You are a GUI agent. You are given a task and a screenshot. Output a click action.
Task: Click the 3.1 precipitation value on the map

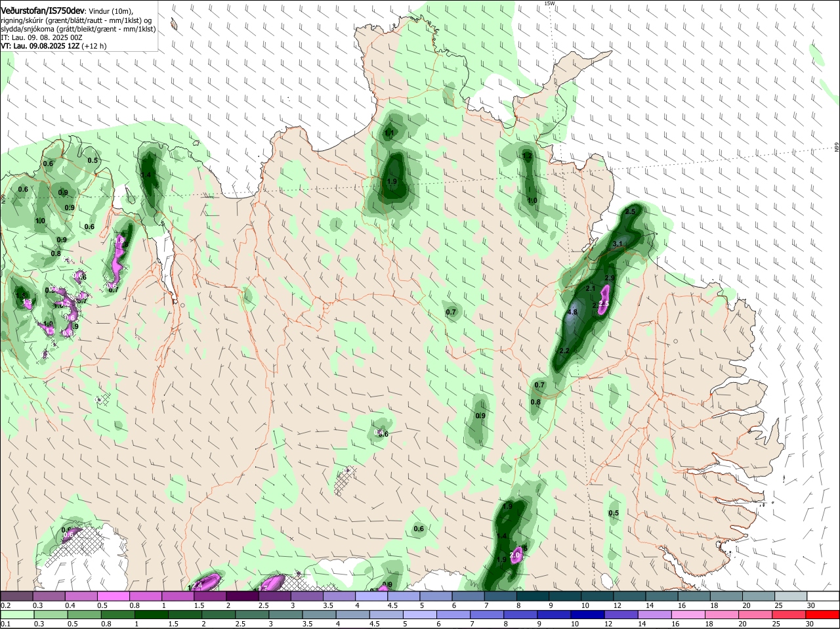(x=617, y=244)
